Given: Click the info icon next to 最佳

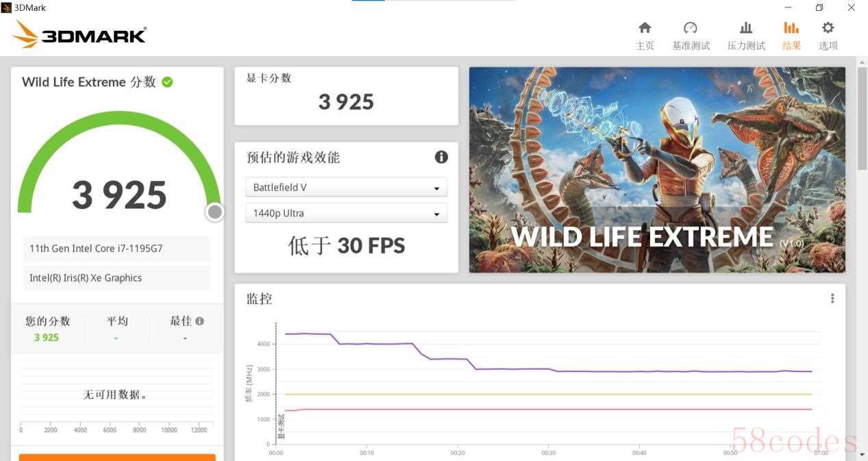Looking at the screenshot, I should pyautogui.click(x=199, y=321).
